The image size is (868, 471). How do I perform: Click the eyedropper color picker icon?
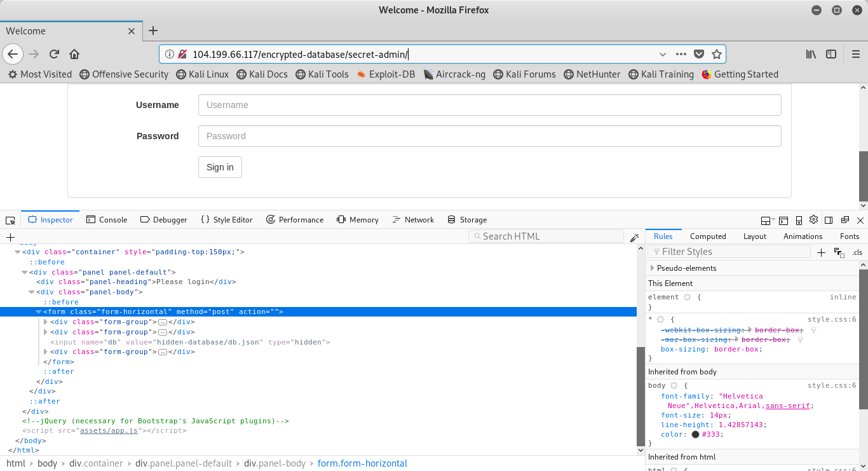634,237
